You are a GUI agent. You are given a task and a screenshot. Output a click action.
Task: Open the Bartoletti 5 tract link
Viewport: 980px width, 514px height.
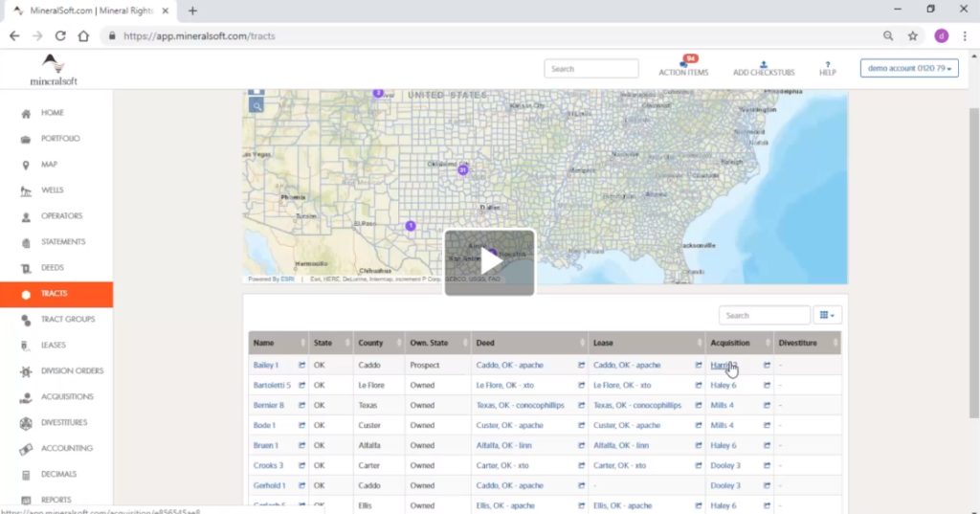click(x=272, y=385)
